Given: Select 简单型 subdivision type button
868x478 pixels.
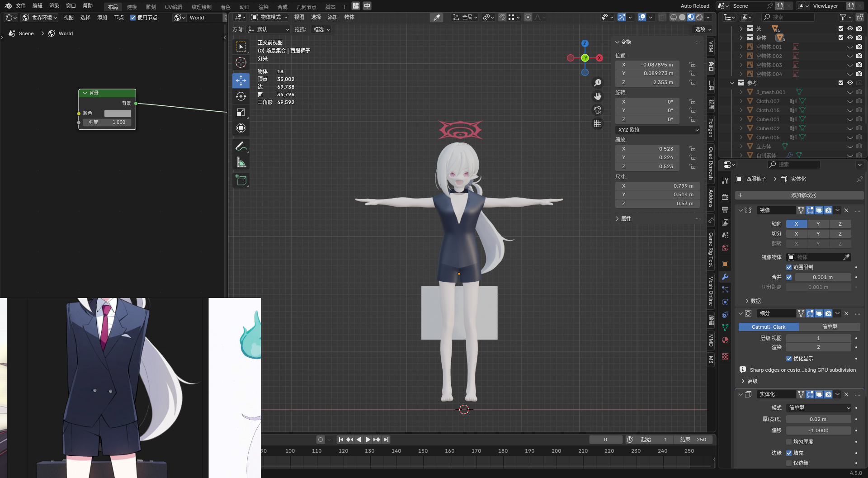Looking at the screenshot, I should (x=829, y=327).
